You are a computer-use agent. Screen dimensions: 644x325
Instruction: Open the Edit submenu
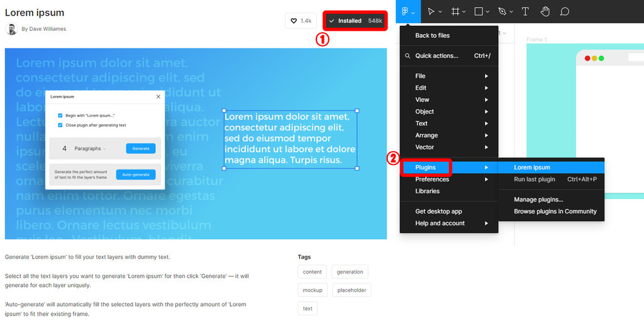coord(449,88)
